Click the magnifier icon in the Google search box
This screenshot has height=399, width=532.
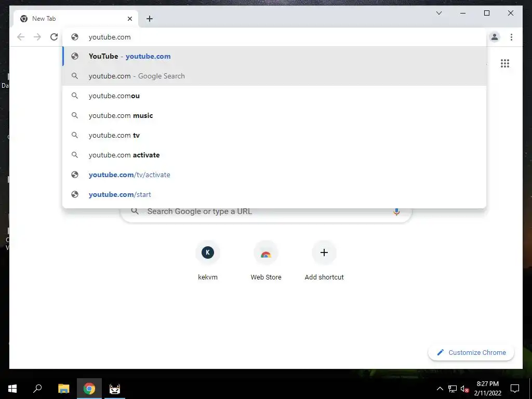[135, 211]
